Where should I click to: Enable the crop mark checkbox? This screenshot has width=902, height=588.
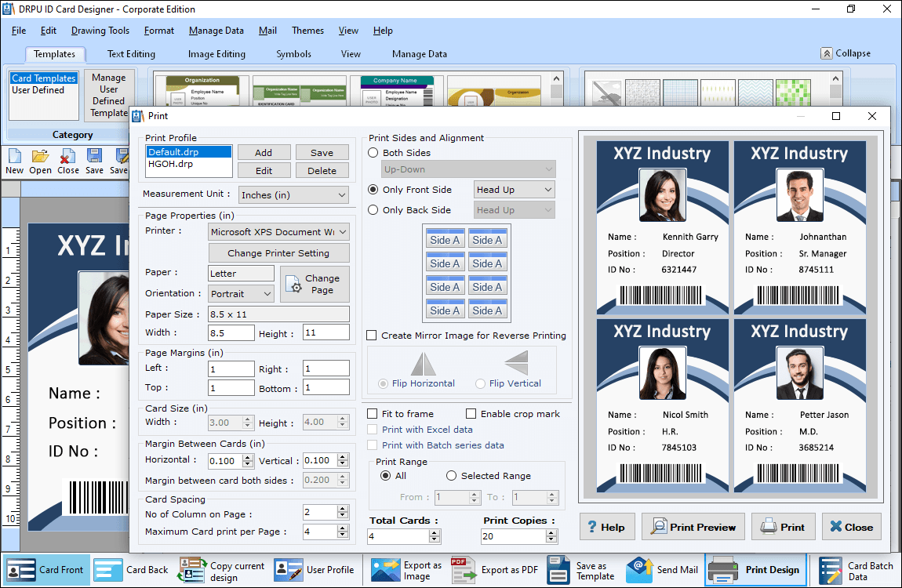471,414
